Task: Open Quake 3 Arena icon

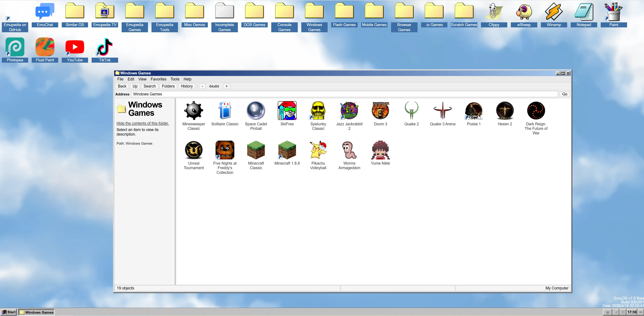Action: 443,110
